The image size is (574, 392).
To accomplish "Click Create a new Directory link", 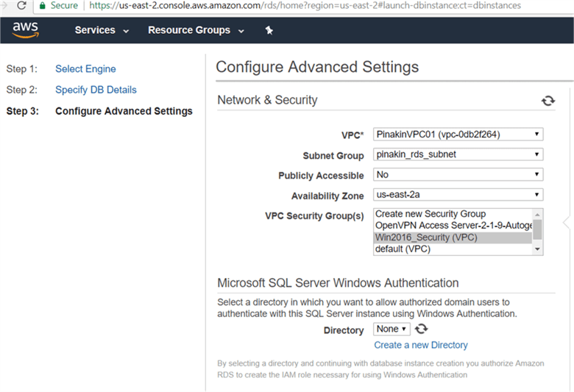I will point(421,345).
